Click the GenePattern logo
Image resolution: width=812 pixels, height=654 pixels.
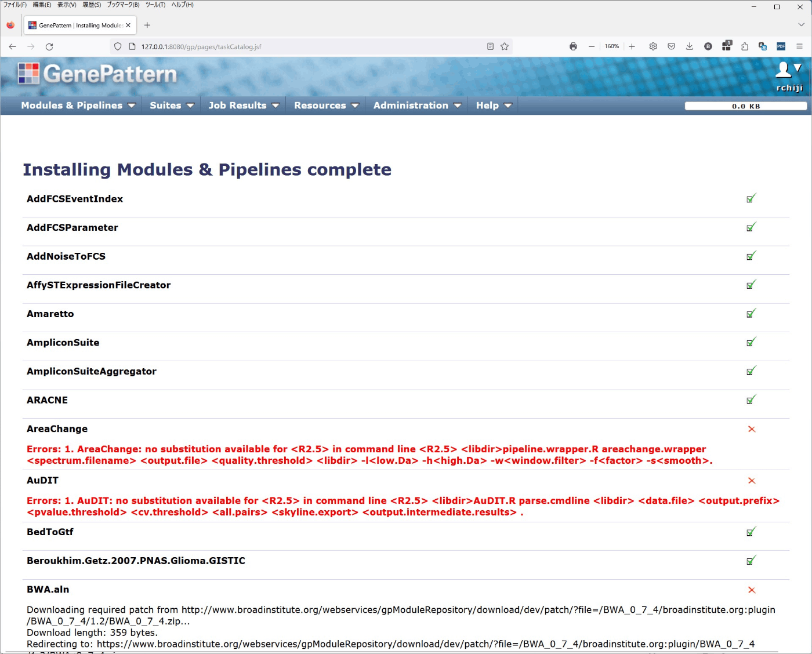(97, 74)
